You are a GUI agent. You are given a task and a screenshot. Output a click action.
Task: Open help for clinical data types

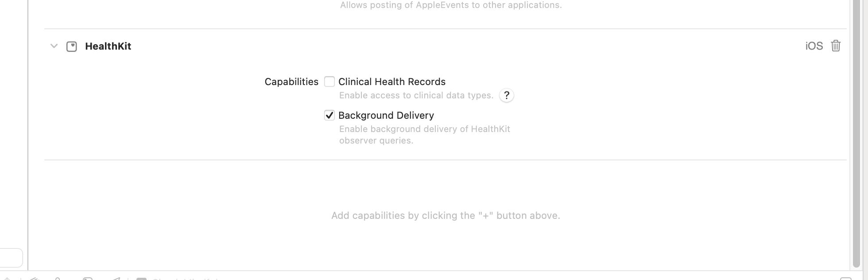point(507,95)
